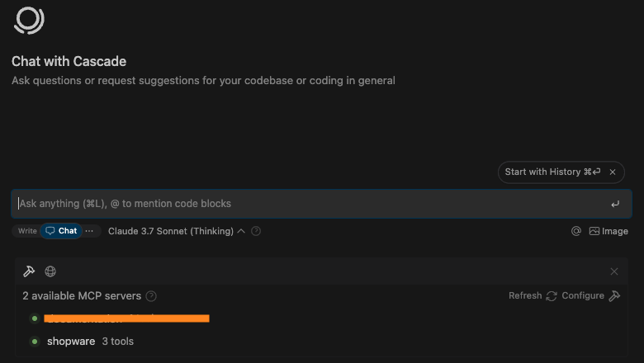Select the redacted documentation server entry

click(119, 318)
